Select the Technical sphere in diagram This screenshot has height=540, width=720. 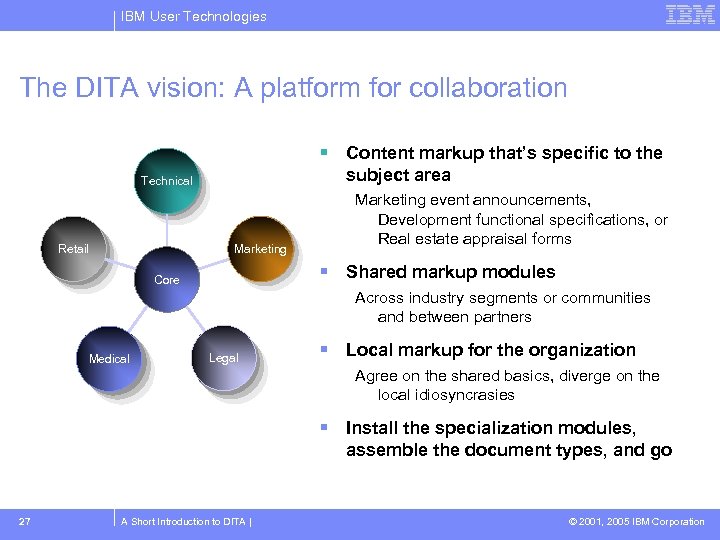click(167, 181)
